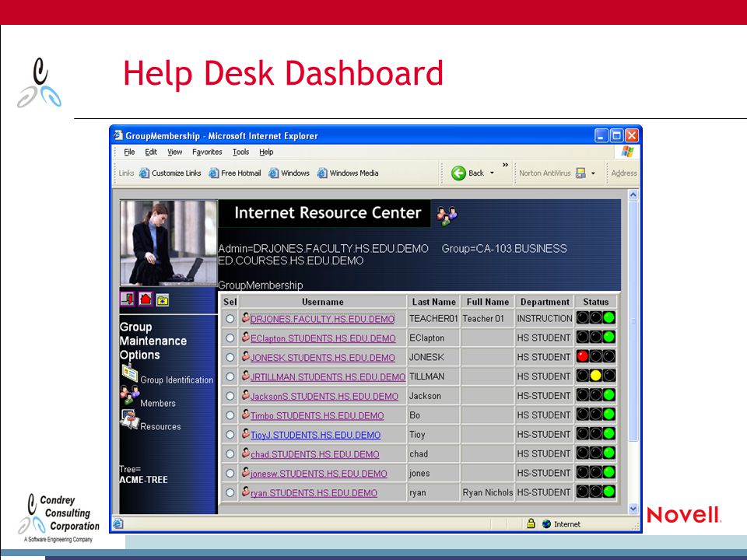Screen dimensions: 747x560
Task: Click the logout door icon under the photo
Action: tap(127, 299)
